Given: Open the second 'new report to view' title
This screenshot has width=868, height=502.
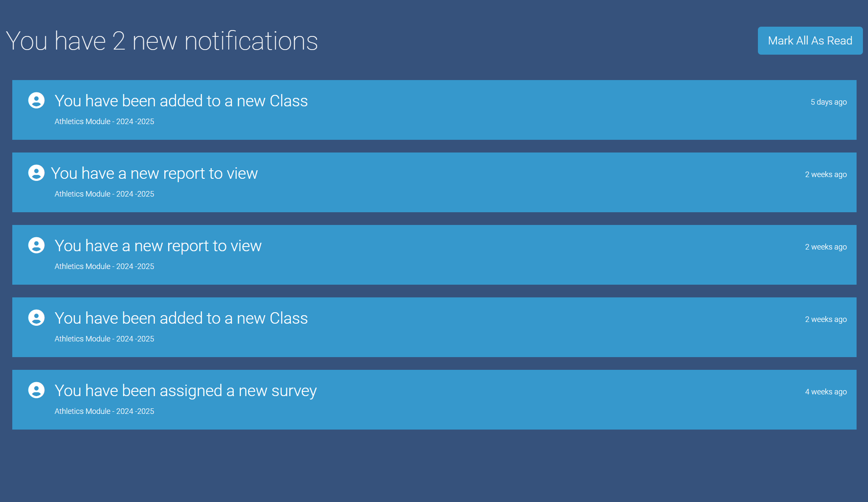Looking at the screenshot, I should click(158, 246).
